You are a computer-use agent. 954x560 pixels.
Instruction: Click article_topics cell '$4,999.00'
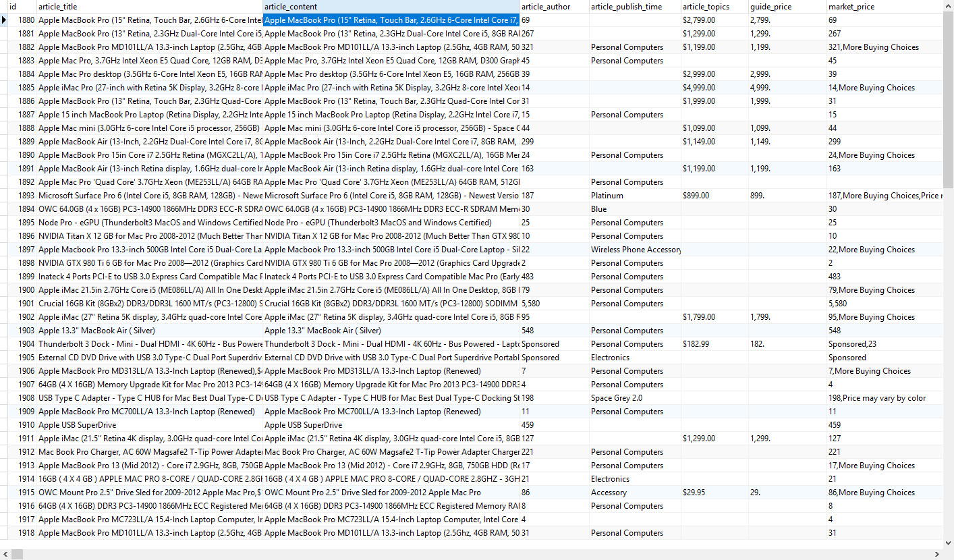tap(714, 88)
